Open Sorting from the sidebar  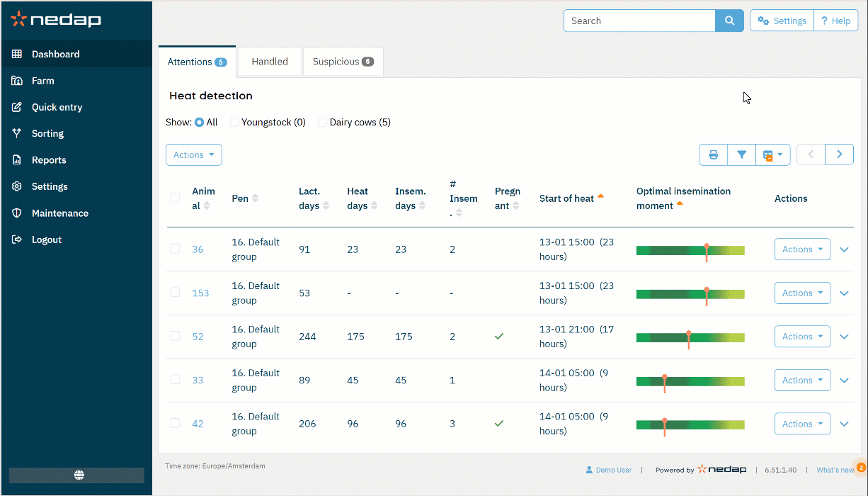pyautogui.click(x=47, y=133)
